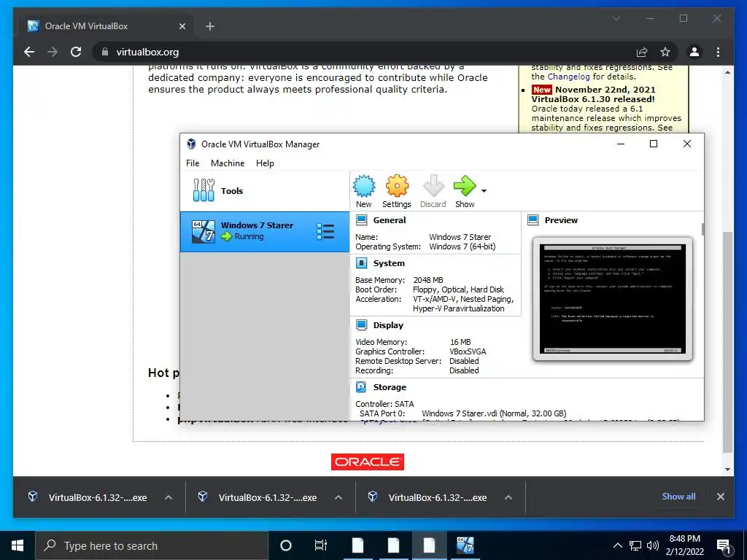Open the File menu in VirtualBox Manager
The image size is (747, 560).
coord(193,163)
